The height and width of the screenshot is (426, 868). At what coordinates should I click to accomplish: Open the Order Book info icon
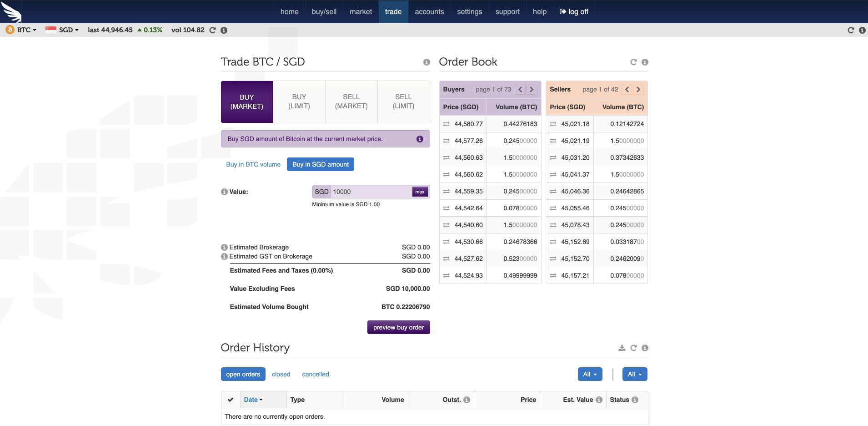click(645, 62)
